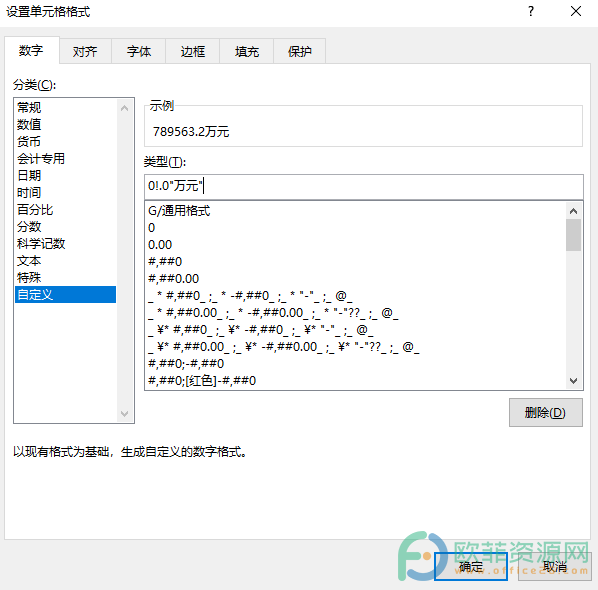Click the type list scroll down arrow

click(573, 381)
